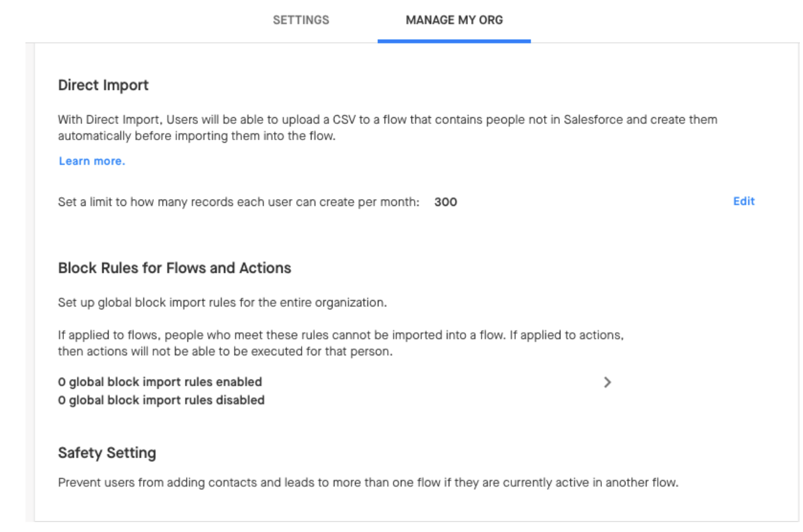Viewport: 803px width, 532px height.
Task: Click the Block Rules for Flows and Actions heading
Action: [174, 268]
